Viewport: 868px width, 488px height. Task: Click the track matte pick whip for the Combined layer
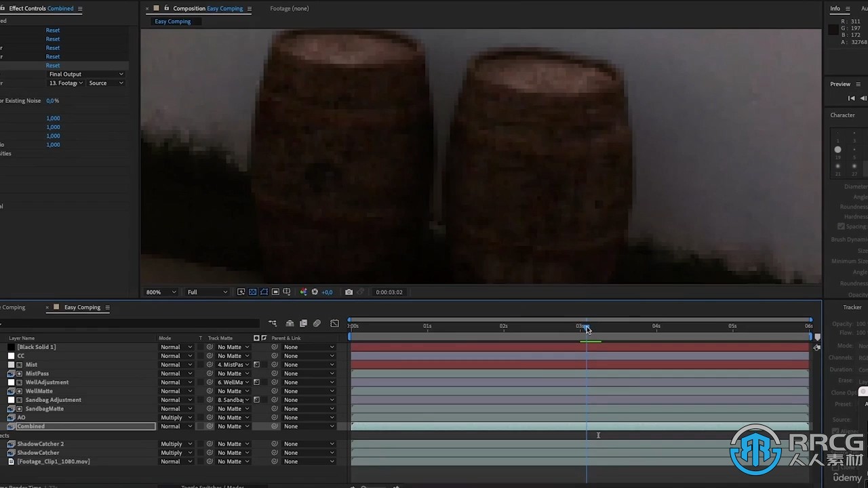210,426
